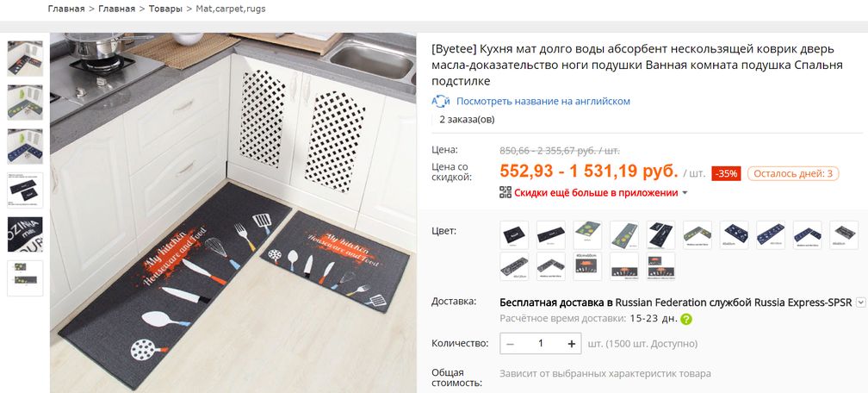View the bottom thumbnail in side gallery
Image resolution: width=868 pixels, height=393 pixels.
(25, 278)
